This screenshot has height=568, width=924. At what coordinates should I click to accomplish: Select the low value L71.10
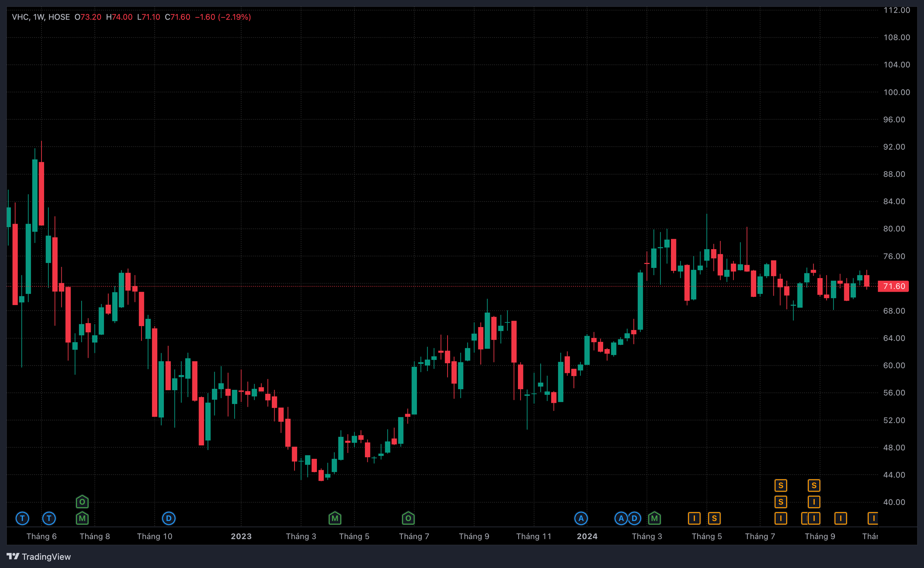[148, 17]
